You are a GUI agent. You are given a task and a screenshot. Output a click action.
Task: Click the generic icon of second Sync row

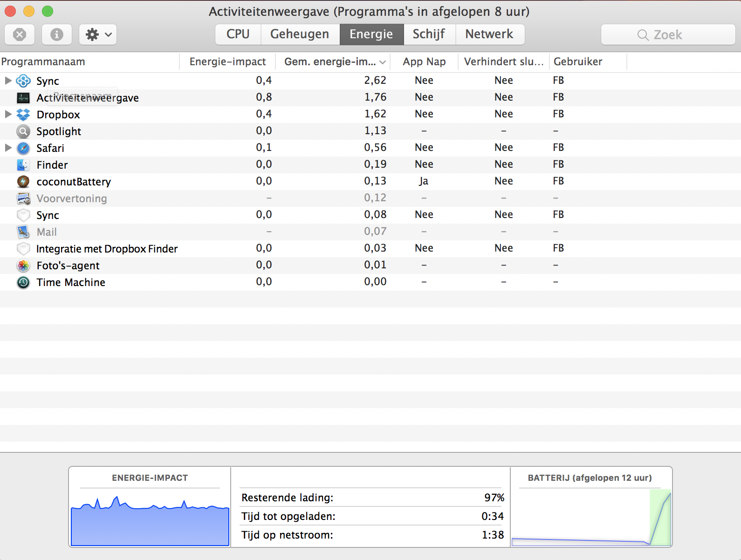pos(23,215)
